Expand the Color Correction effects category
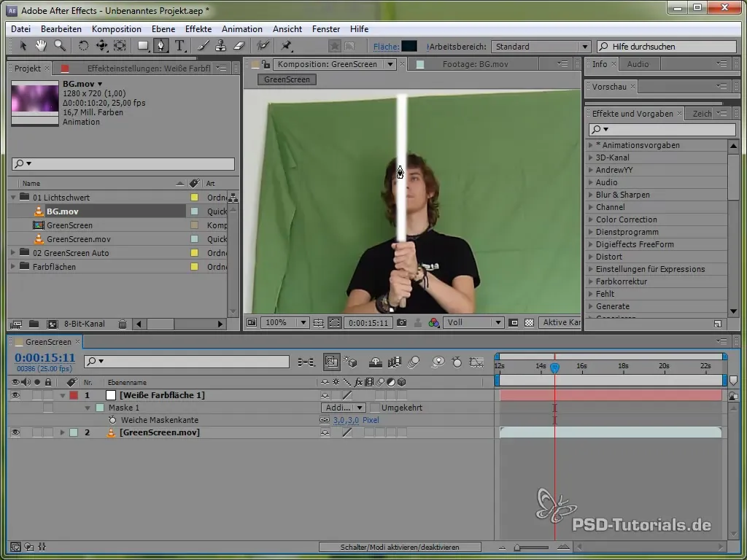Image resolution: width=747 pixels, height=560 pixels. [591, 219]
